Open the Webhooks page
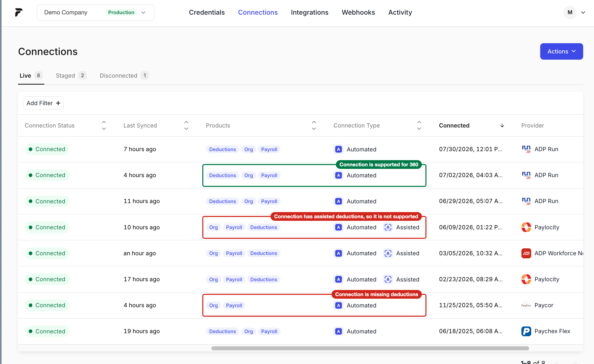 [x=358, y=12]
